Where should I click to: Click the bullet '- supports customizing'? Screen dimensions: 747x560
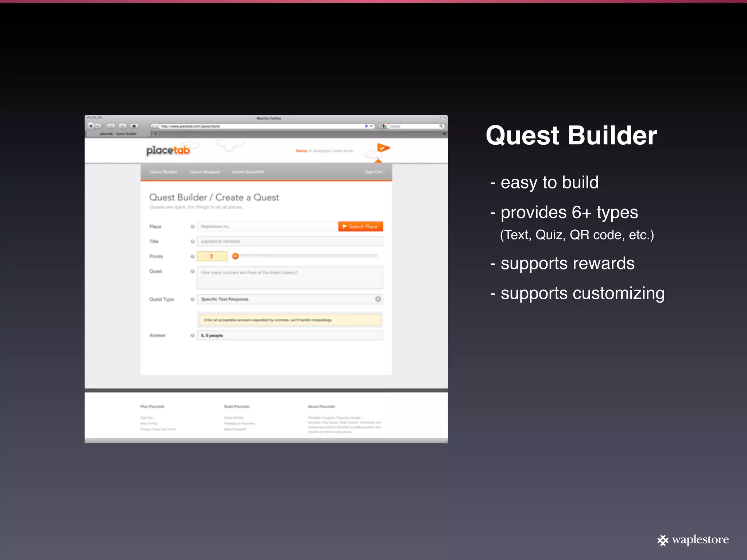[577, 293]
